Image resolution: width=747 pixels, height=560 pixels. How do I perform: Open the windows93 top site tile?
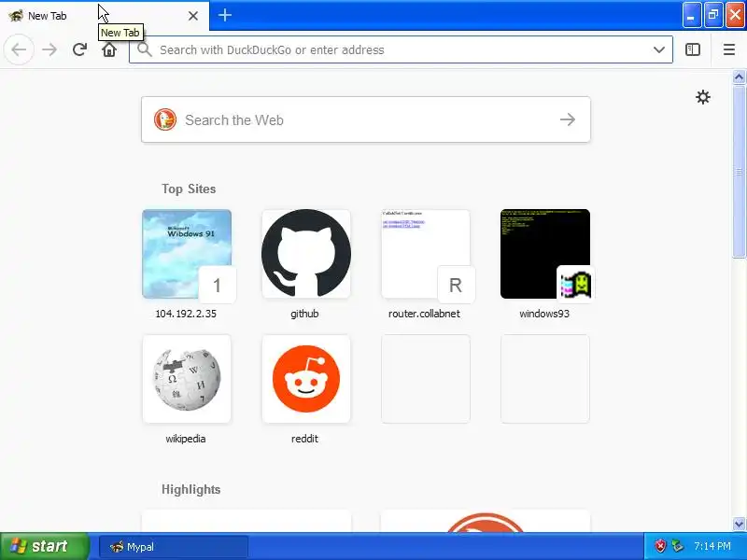tap(545, 254)
